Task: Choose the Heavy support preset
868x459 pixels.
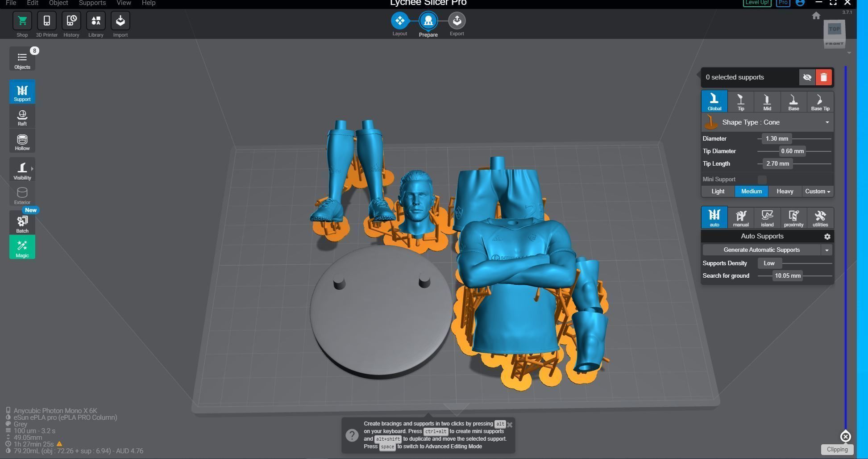Action: [x=785, y=192]
